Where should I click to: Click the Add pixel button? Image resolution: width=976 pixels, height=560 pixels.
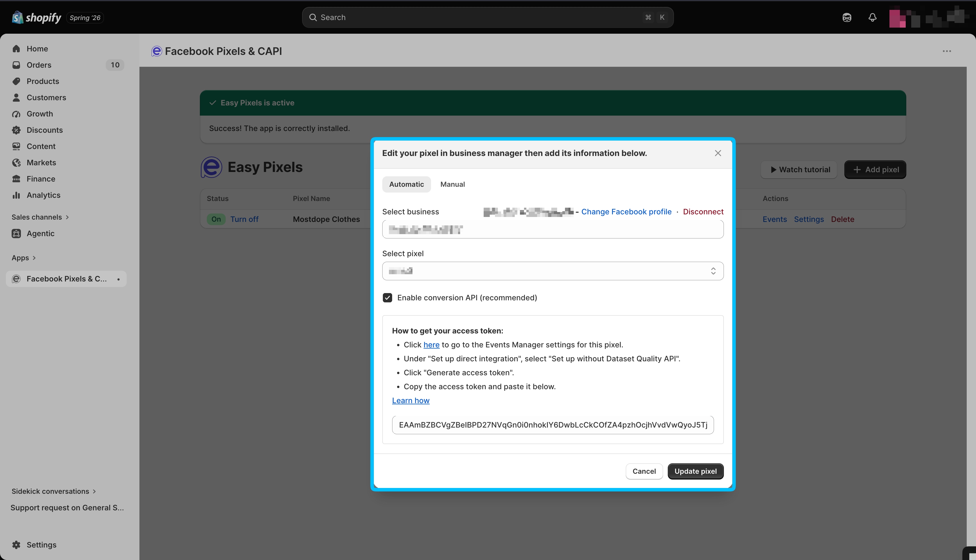tap(875, 170)
